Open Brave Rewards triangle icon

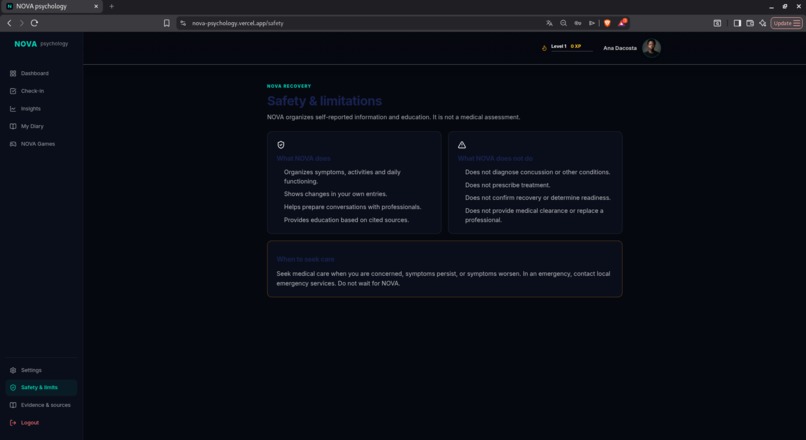click(x=622, y=23)
